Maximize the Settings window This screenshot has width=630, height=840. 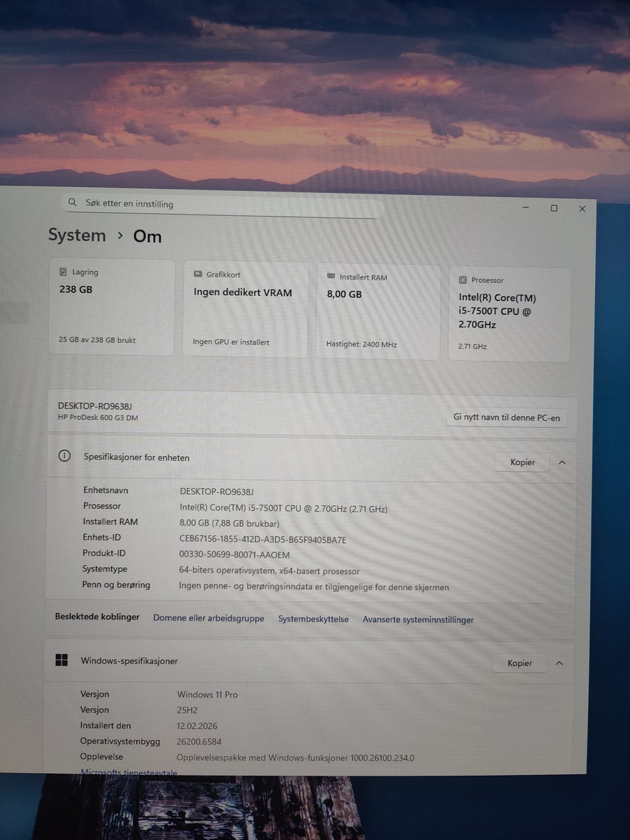pyautogui.click(x=554, y=208)
